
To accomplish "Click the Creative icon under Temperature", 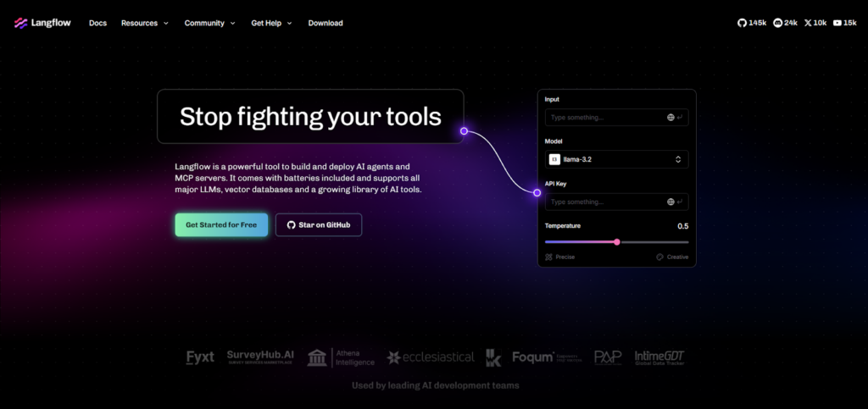I will click(659, 257).
